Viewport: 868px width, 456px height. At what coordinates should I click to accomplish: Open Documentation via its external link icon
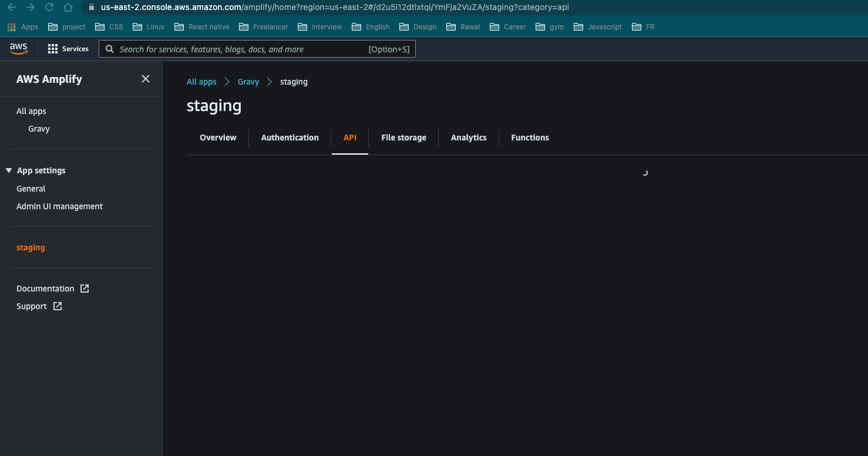85,289
